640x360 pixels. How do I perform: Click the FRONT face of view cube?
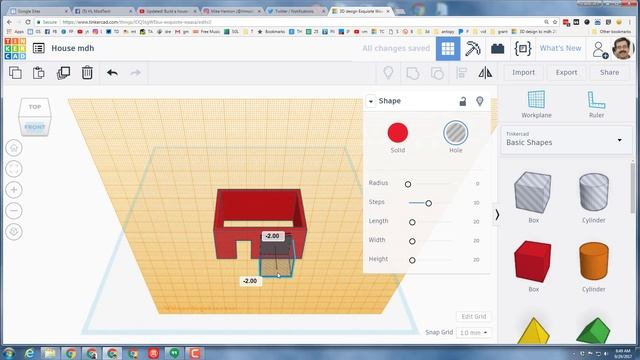pos(35,127)
